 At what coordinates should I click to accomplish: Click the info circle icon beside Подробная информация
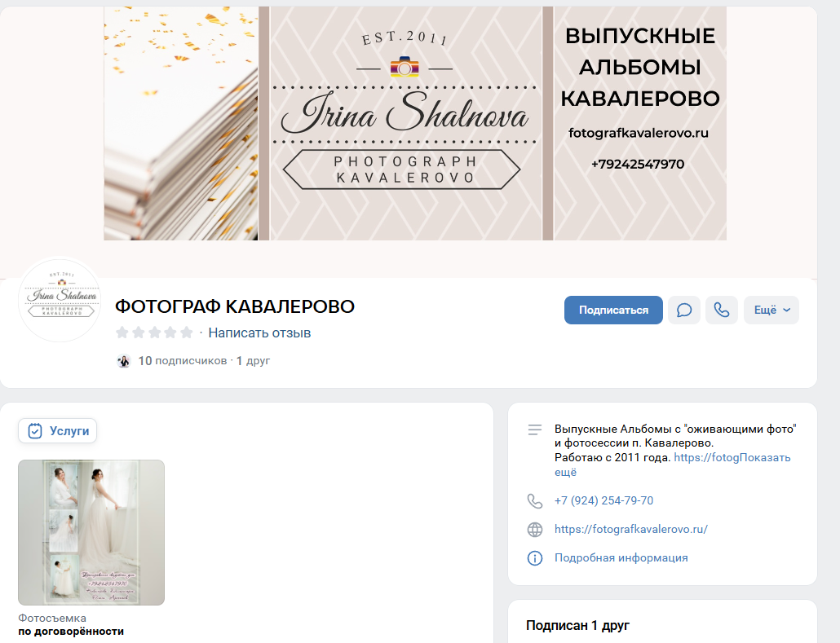[x=535, y=558]
